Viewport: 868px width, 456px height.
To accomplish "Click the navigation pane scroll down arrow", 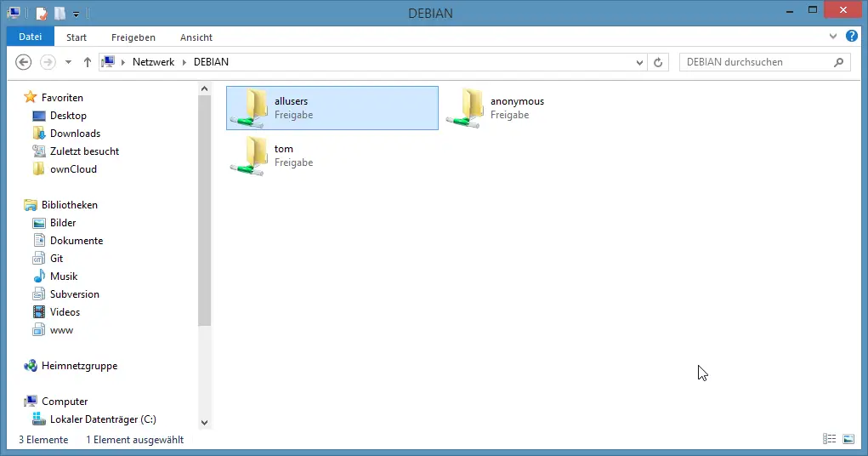I will tap(204, 423).
